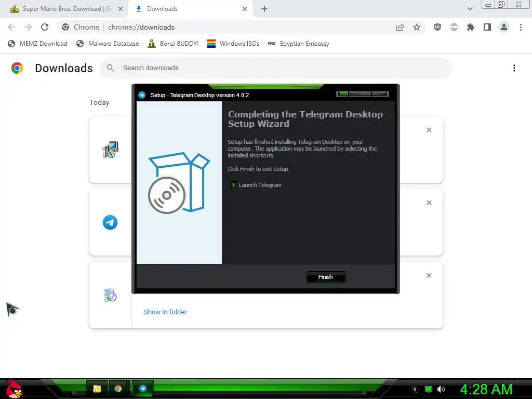Focus the Search downloads field
Screen dimensions: 532x399
[x=276, y=68]
